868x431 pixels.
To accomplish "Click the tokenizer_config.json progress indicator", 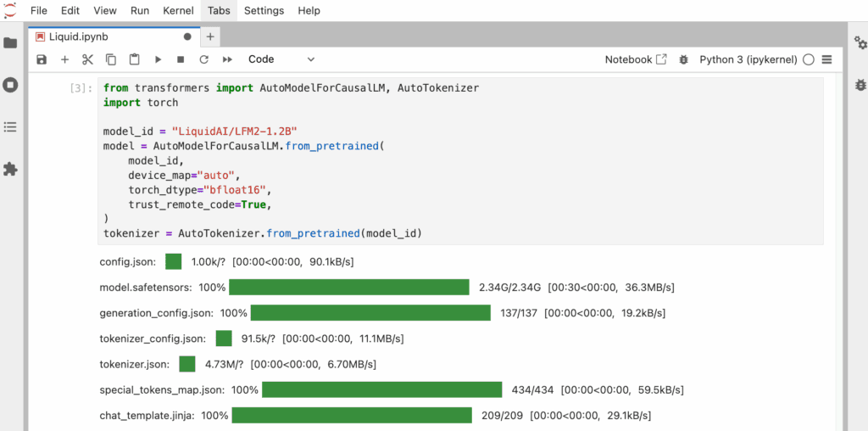I will pyautogui.click(x=224, y=339).
